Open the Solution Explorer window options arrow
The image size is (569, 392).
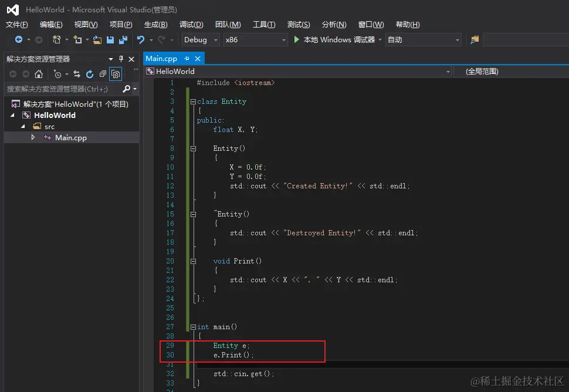111,59
